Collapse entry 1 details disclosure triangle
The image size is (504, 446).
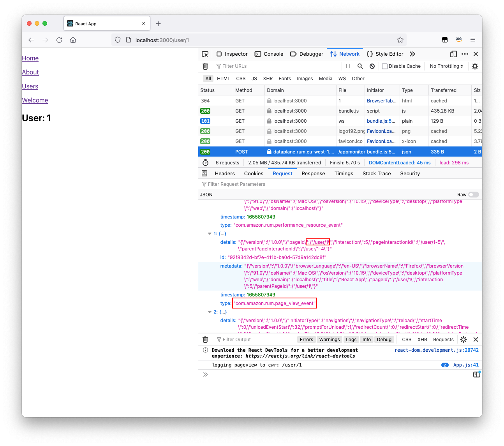pos(210,233)
